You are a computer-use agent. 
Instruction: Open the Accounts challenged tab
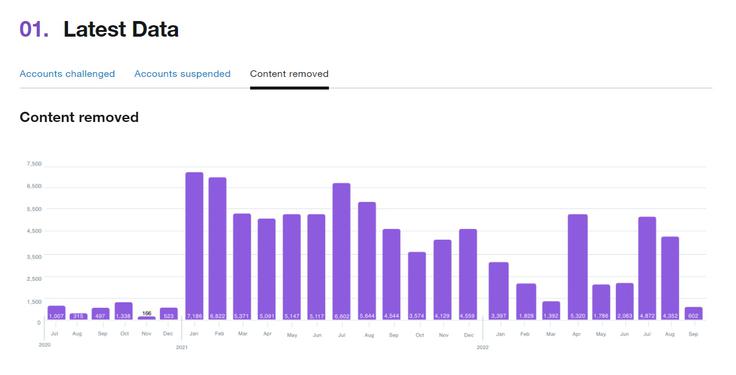pos(67,74)
